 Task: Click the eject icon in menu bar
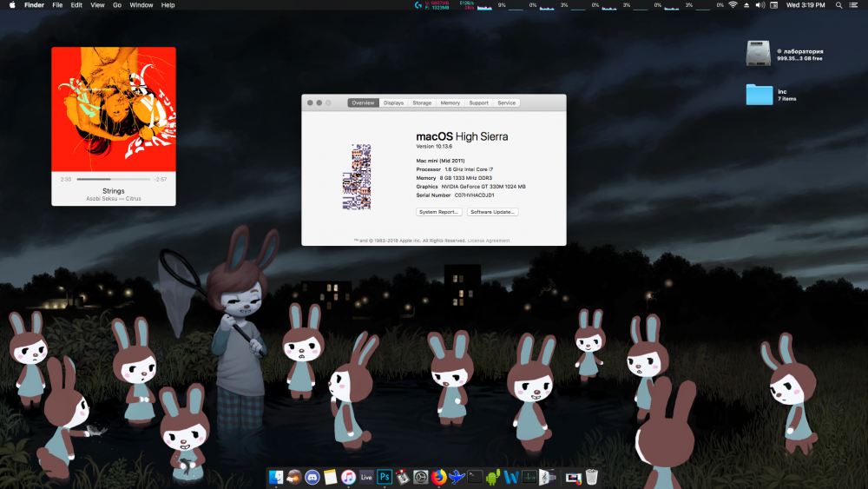pyautogui.click(x=746, y=5)
